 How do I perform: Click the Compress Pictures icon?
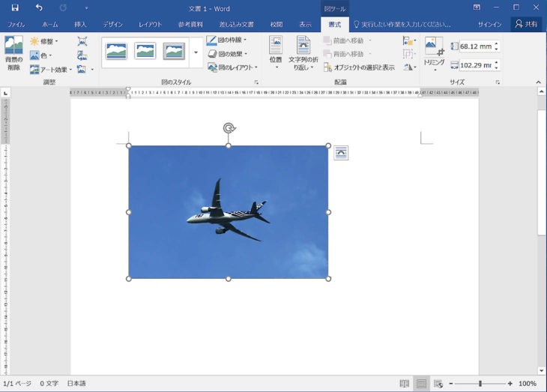click(x=82, y=42)
